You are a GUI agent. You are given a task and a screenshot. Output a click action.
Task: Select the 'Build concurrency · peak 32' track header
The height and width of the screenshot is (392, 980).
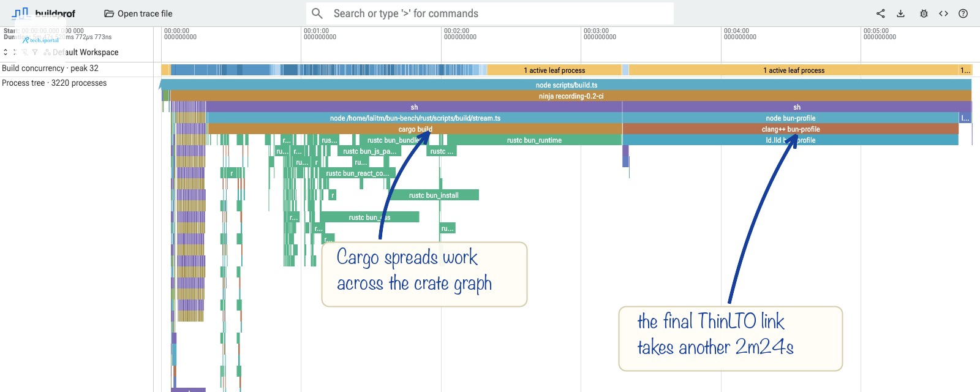point(77,69)
